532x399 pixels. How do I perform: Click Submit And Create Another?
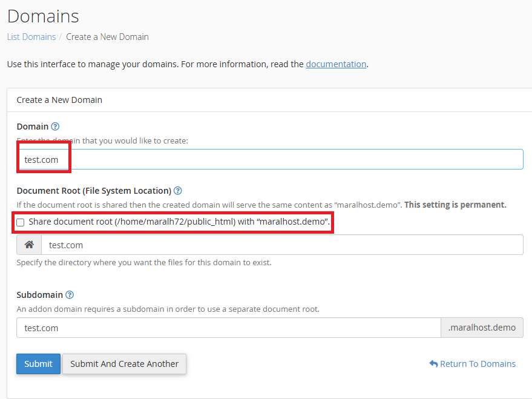click(x=124, y=364)
